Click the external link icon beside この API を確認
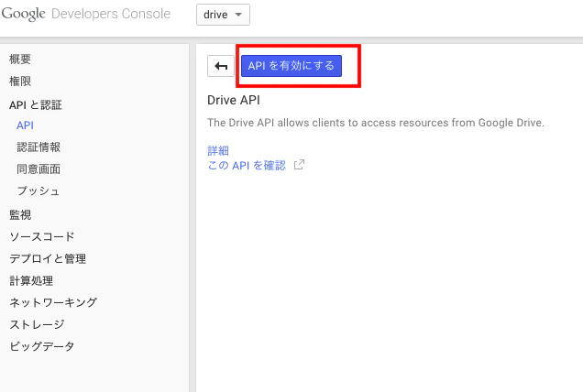Screen dimensions: 583x392 [x=300, y=165]
